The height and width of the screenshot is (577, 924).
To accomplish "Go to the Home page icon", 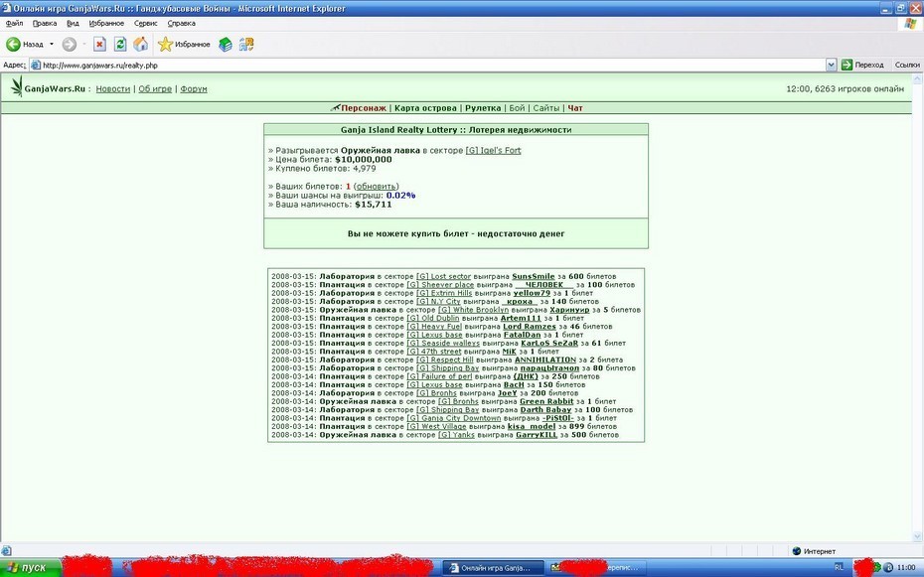I will pos(140,44).
